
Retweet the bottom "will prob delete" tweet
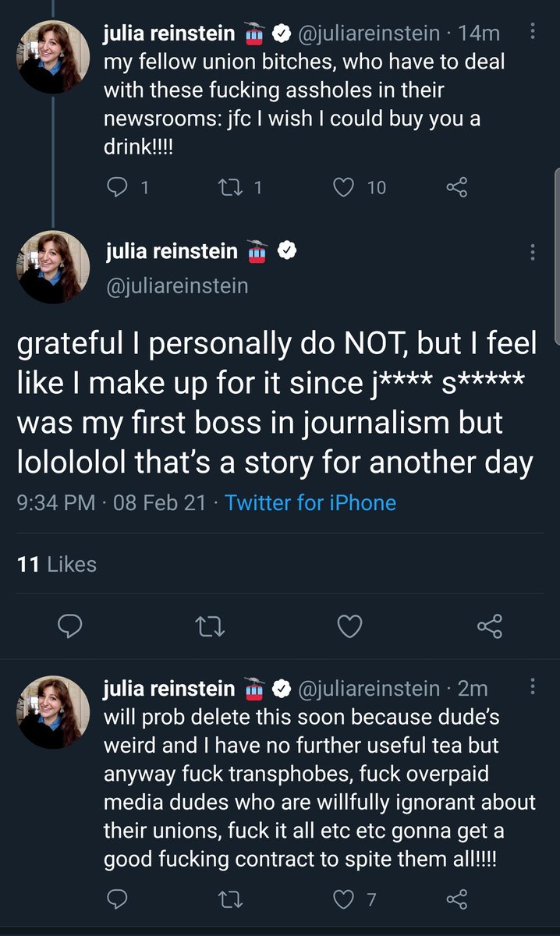pyautogui.click(x=233, y=899)
